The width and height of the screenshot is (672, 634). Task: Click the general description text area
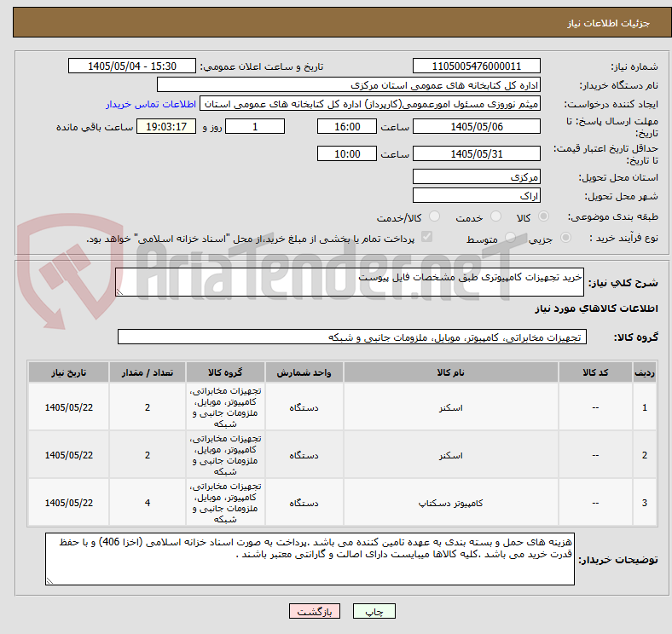click(x=350, y=282)
